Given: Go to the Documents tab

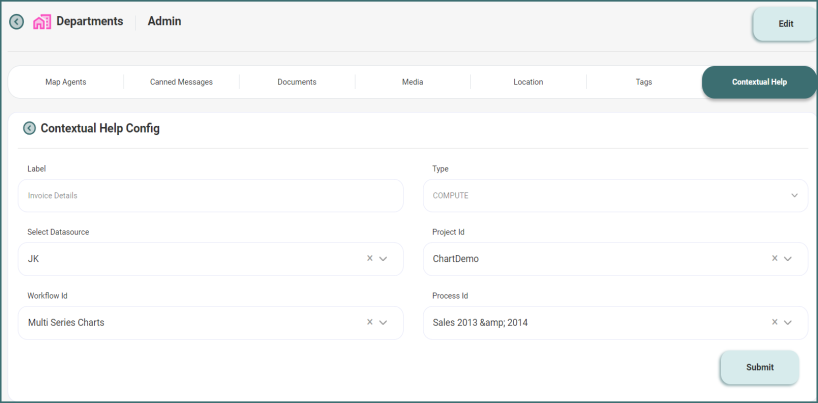Looking at the screenshot, I should (297, 82).
